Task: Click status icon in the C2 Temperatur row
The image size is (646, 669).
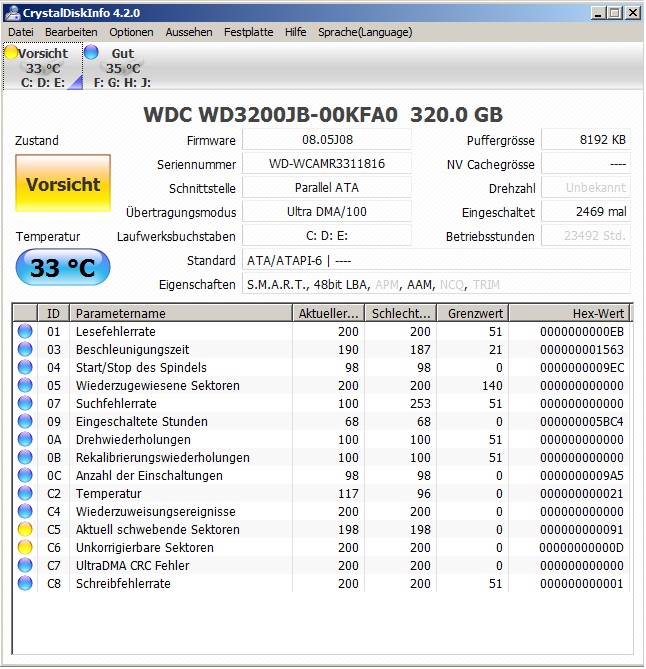Action: [x=25, y=493]
